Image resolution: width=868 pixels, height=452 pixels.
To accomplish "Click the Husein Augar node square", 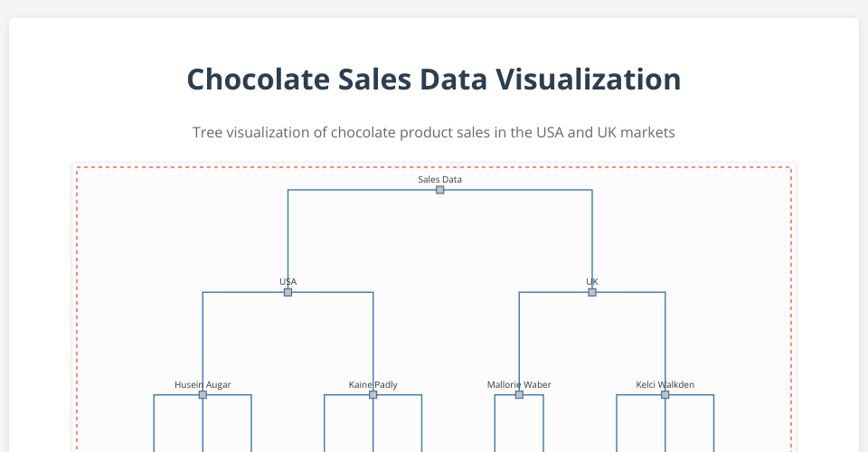I will 203,395.
